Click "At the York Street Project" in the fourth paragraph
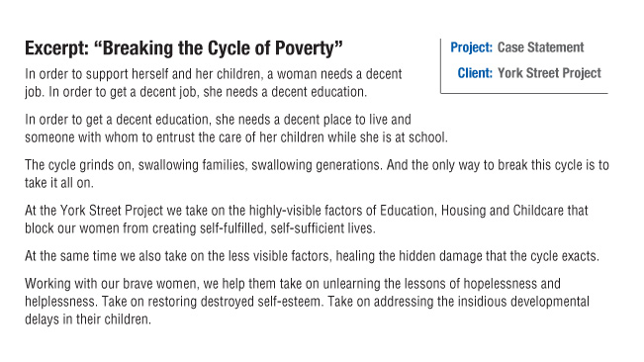The image size is (644, 362). pos(94,211)
